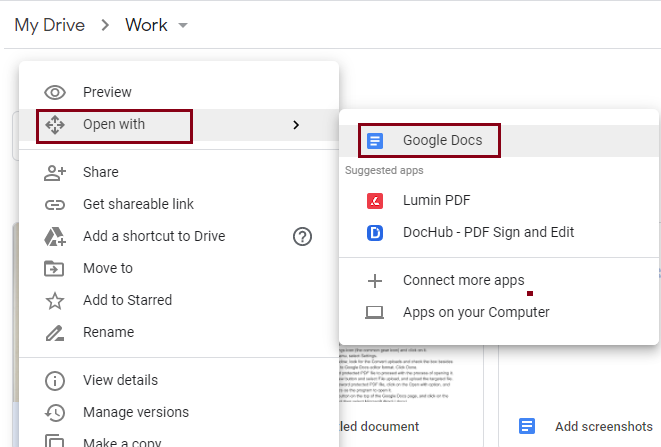Open the file with Google Docs
This screenshot has height=447, width=661.
499,141
